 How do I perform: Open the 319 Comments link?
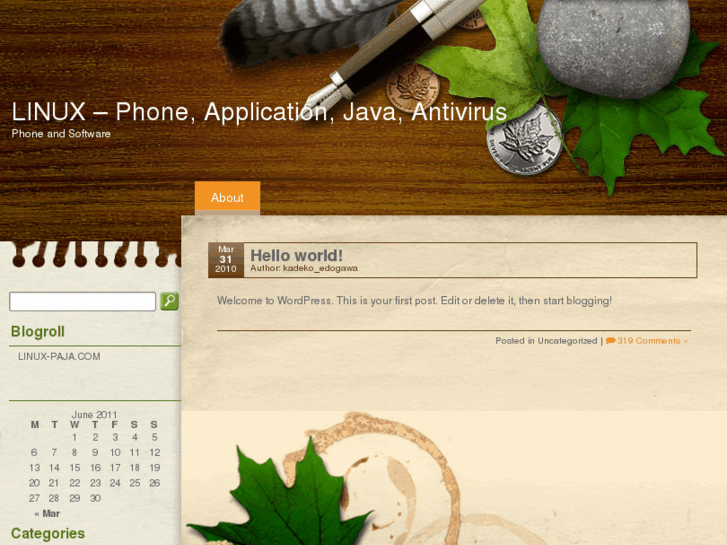click(x=651, y=341)
